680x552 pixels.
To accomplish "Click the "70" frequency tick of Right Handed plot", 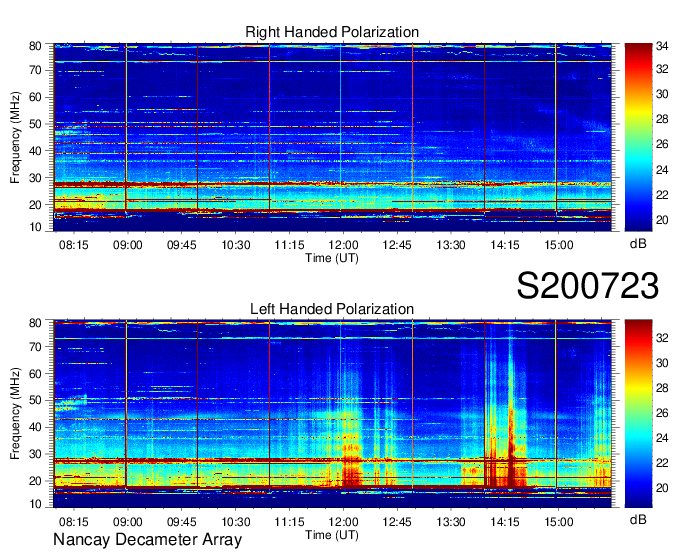I will coord(35,70).
